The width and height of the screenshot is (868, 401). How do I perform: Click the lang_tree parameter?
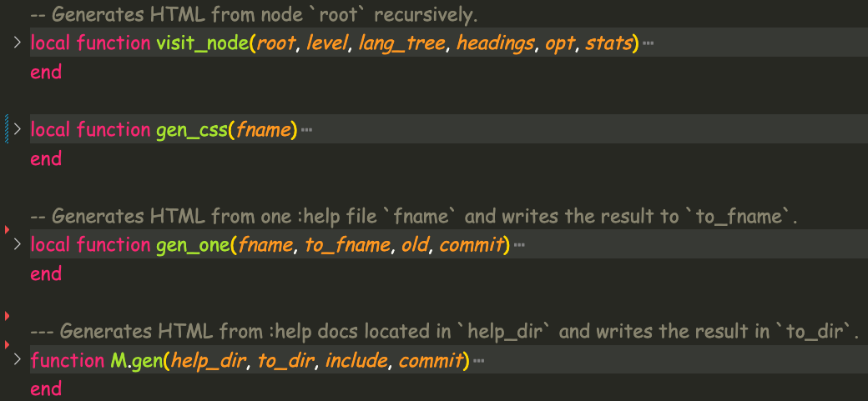coord(401,43)
